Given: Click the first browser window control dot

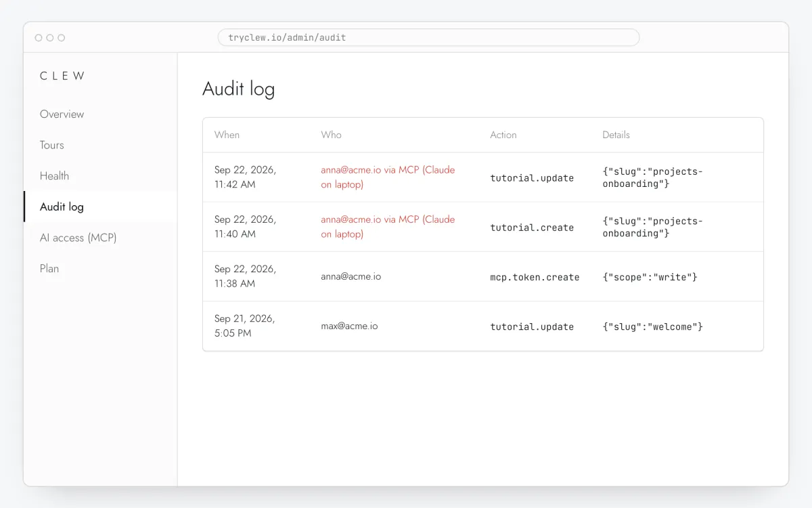Looking at the screenshot, I should (x=38, y=38).
